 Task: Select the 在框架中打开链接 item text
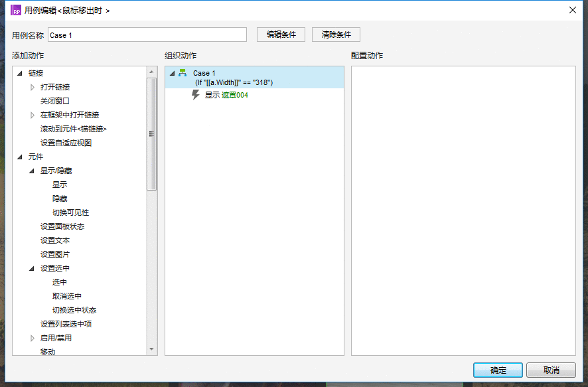[70, 115]
